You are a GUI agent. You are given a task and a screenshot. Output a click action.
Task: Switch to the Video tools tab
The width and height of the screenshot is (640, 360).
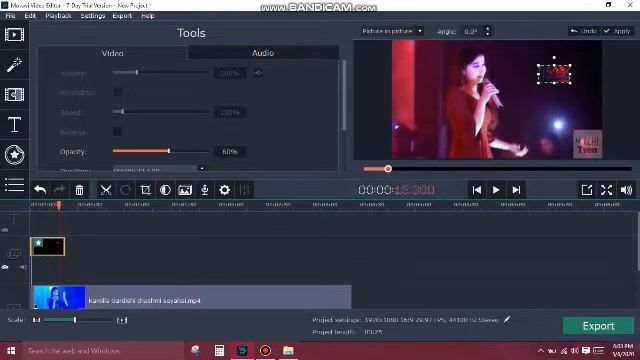[113, 53]
